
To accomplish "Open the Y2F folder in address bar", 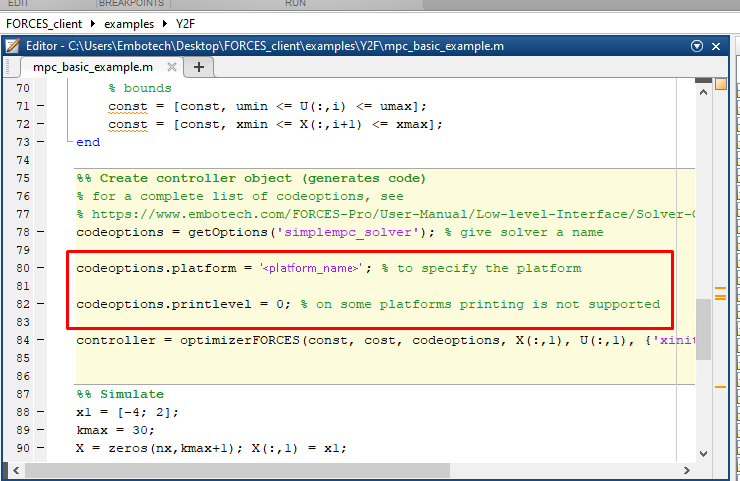I will point(187,21).
